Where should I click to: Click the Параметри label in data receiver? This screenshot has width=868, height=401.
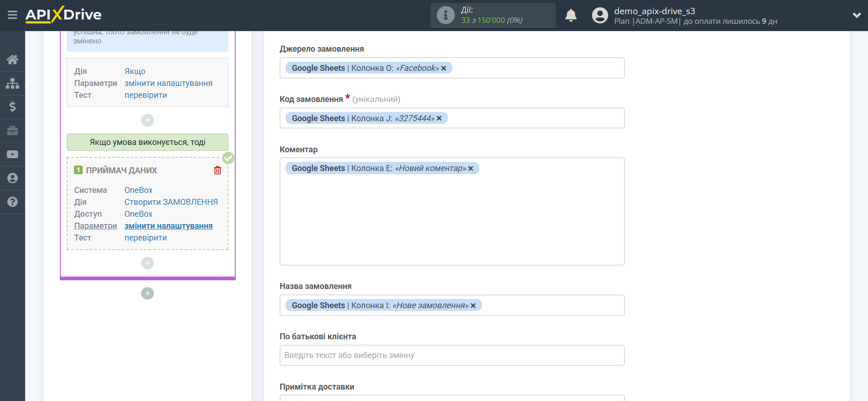[x=95, y=226]
